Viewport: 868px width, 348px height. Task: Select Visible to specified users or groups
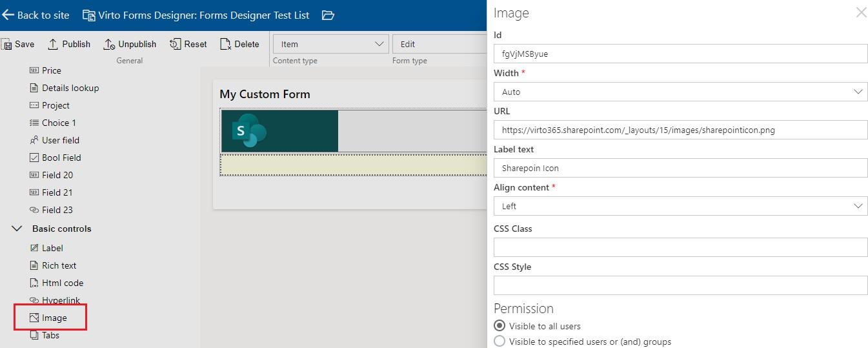[500, 342]
